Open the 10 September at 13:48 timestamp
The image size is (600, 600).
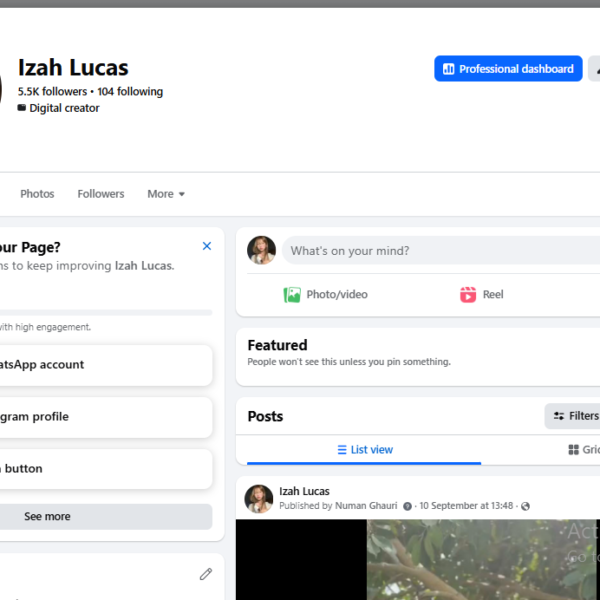(466, 506)
